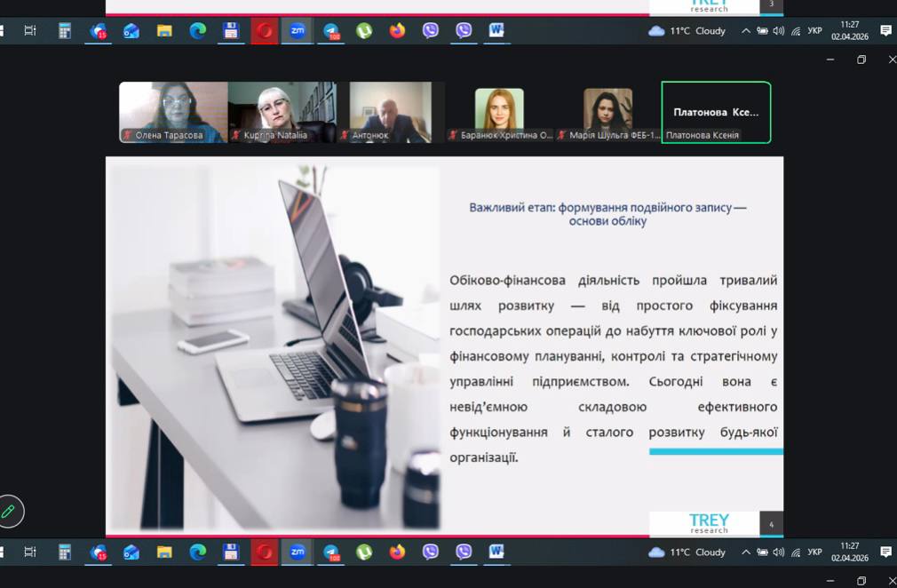
Task: Open Task View in the lower taskbar
Action: tap(30, 552)
